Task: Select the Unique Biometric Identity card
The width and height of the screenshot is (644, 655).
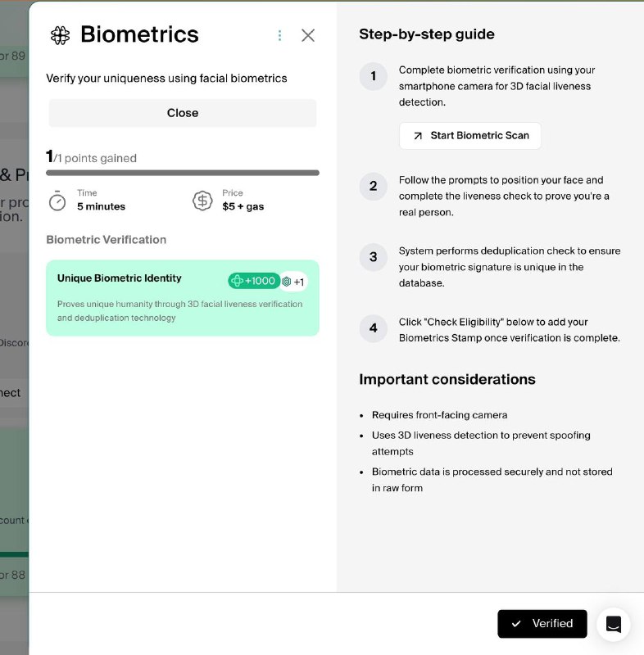Action: [x=183, y=298]
